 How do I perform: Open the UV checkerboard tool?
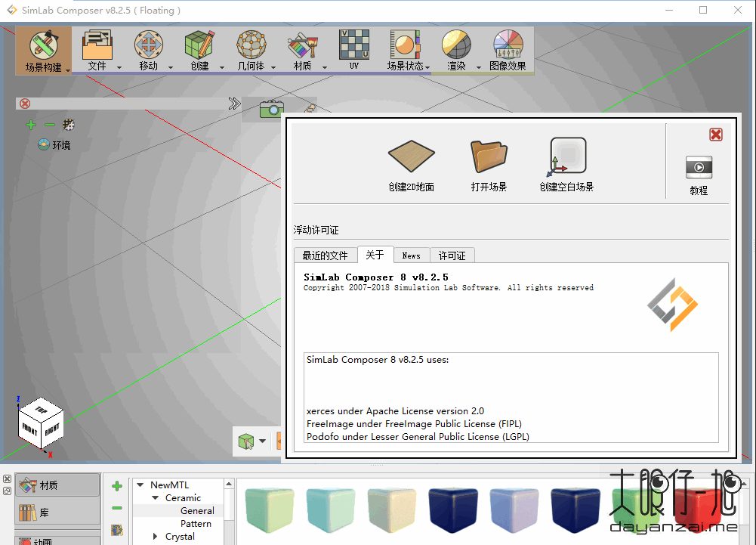[354, 45]
